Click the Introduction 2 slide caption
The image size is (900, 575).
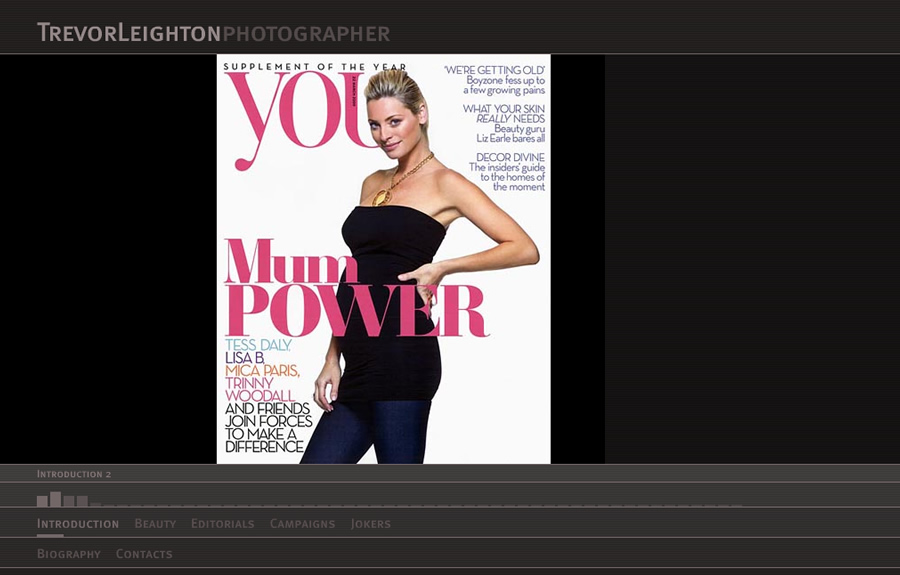coord(74,474)
